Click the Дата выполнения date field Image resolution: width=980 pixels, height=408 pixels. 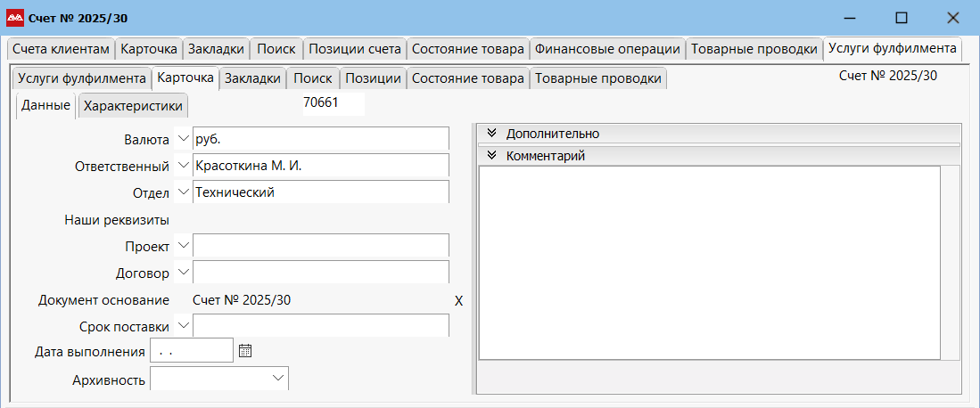pyautogui.click(x=192, y=351)
